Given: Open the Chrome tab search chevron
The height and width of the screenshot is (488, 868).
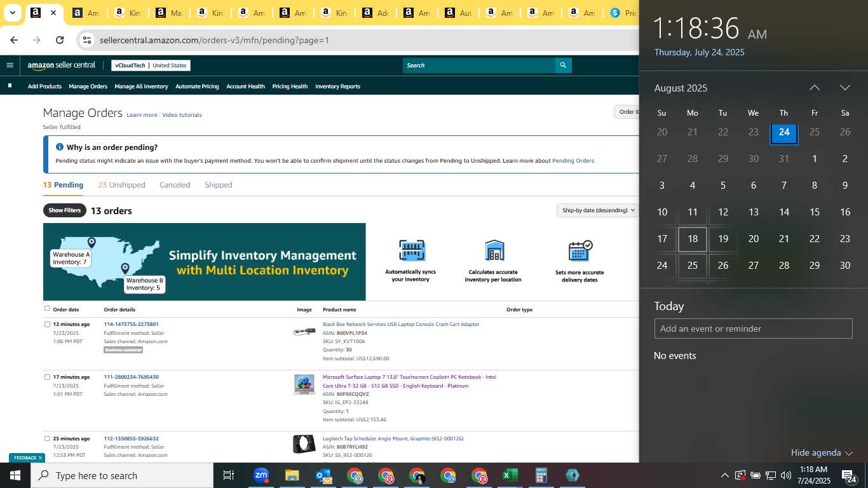Looking at the screenshot, I should [x=13, y=13].
